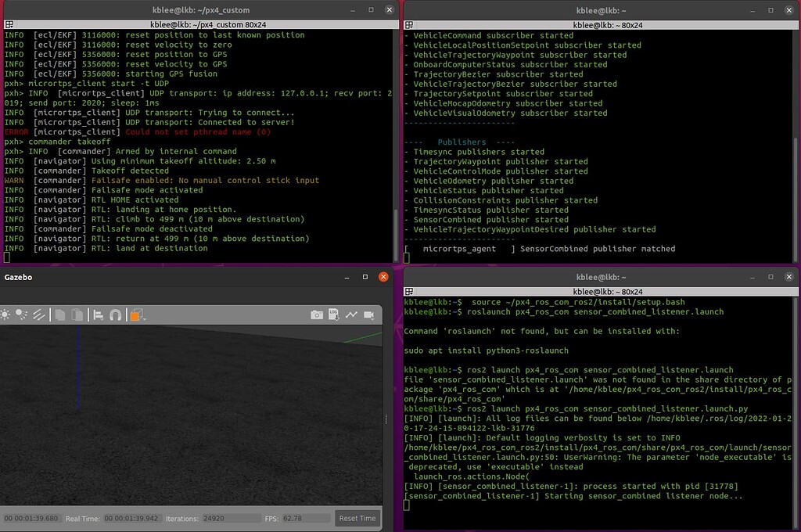801x532 pixels.
Task: Enable the model align tool
Action: pyautogui.click(x=99, y=313)
